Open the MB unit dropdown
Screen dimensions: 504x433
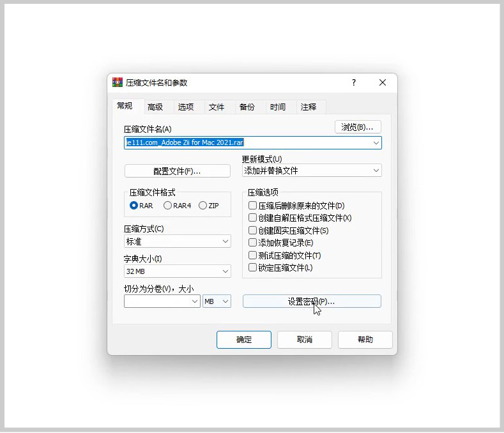pyautogui.click(x=217, y=301)
